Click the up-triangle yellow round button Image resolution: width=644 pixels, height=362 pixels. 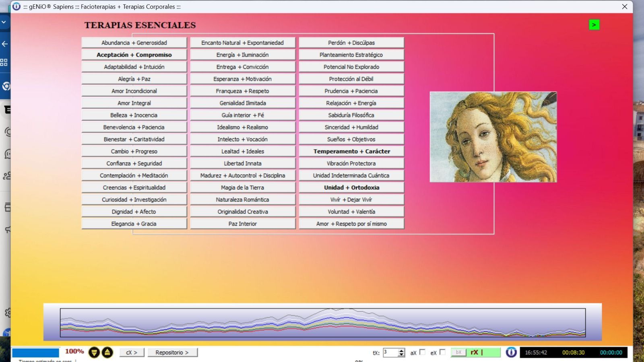[x=107, y=353]
